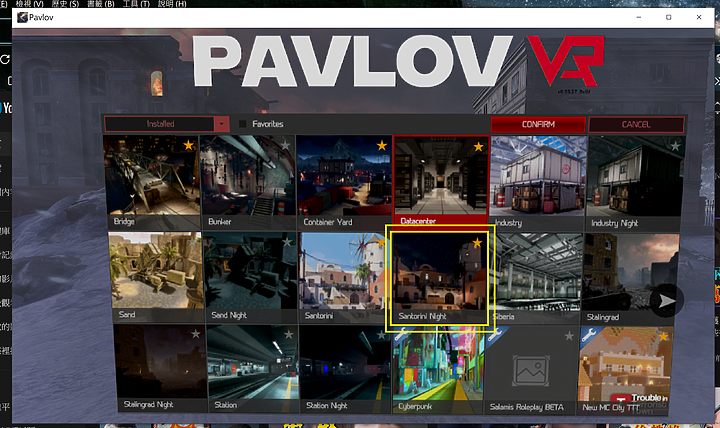Choose the Container Yard map
The image size is (720, 428).
(344, 183)
